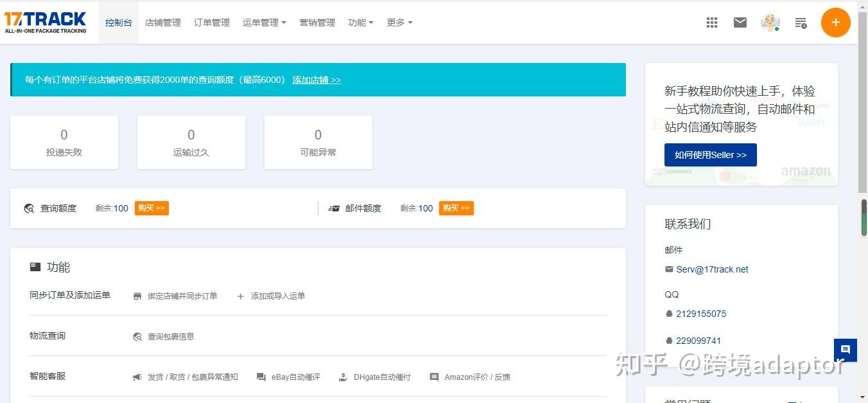Viewport: 868px width, 403px height.
Task: Click the 如何使用Seller button
Action: click(710, 154)
